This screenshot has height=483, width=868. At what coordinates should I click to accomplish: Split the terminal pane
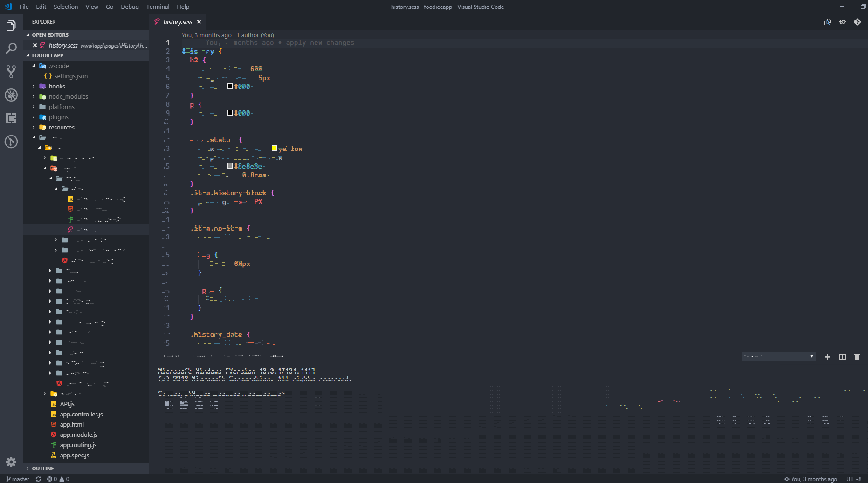click(x=842, y=357)
